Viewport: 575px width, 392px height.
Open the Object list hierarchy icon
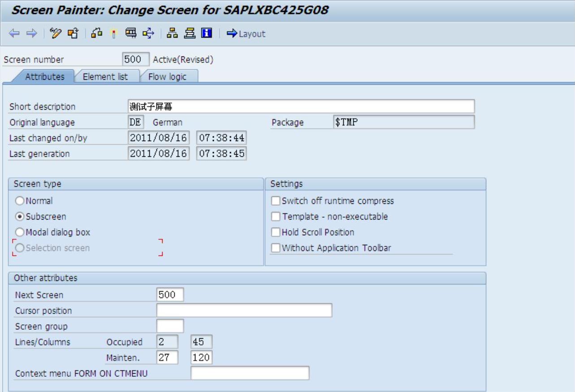pos(172,34)
